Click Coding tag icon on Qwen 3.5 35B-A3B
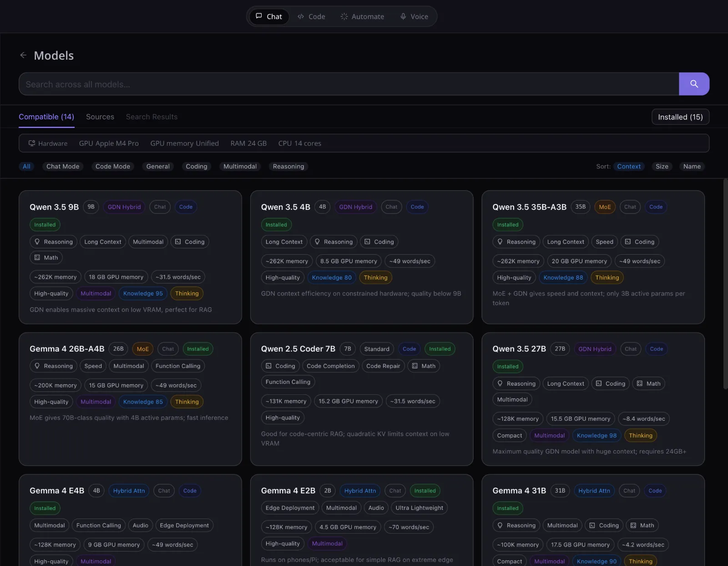The image size is (728, 566). [x=628, y=242]
